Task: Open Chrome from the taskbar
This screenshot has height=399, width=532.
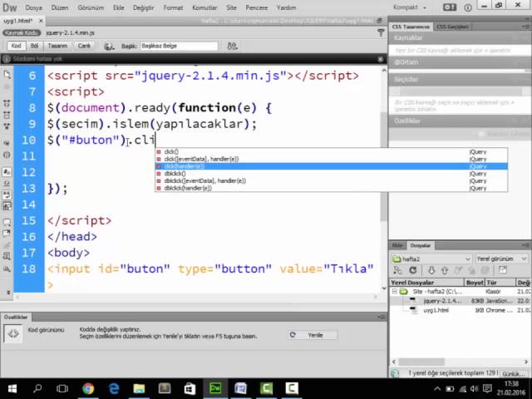Action: [88, 388]
